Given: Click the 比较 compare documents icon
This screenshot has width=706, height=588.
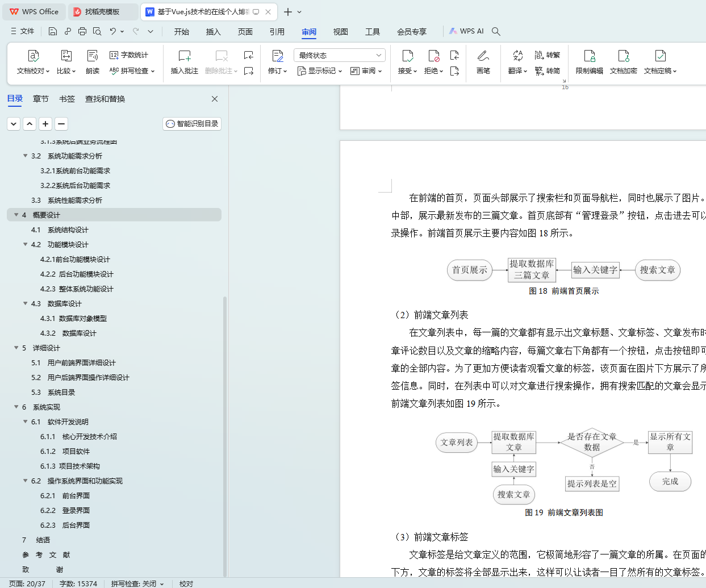Looking at the screenshot, I should pos(66,62).
